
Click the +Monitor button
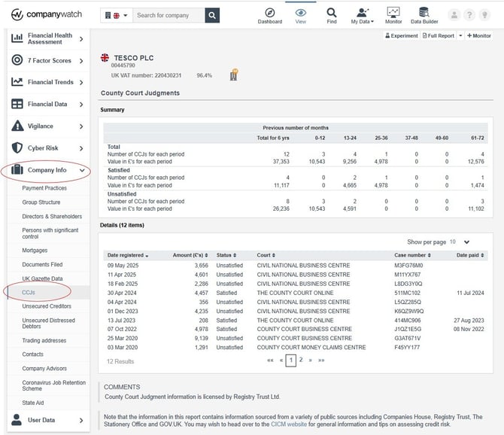pos(479,35)
